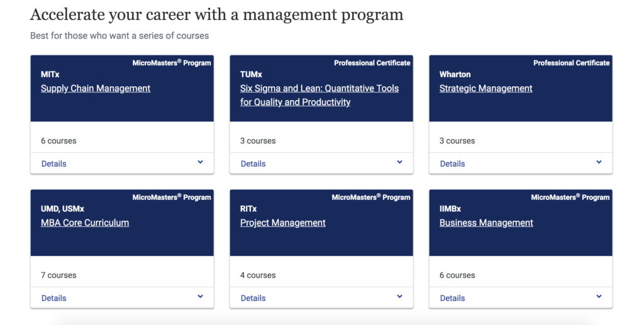Open the Wharton Strategic Management link
Screen dimensions: 644x325
(486, 89)
